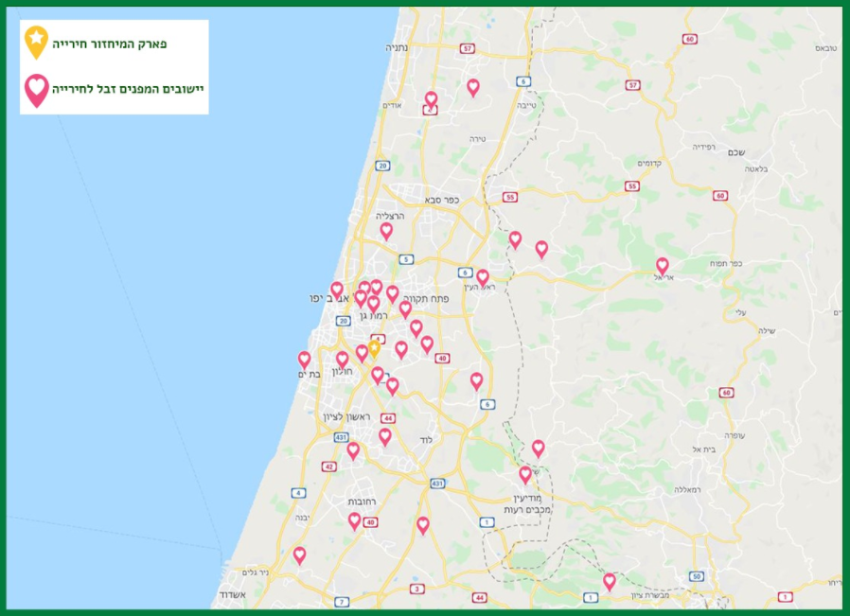Click the רמת גן city label

[x=374, y=316]
